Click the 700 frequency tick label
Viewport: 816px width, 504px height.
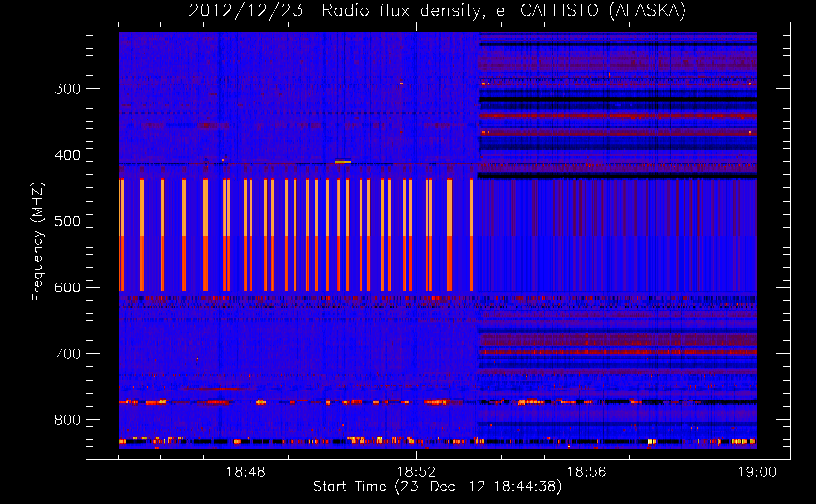click(x=68, y=354)
